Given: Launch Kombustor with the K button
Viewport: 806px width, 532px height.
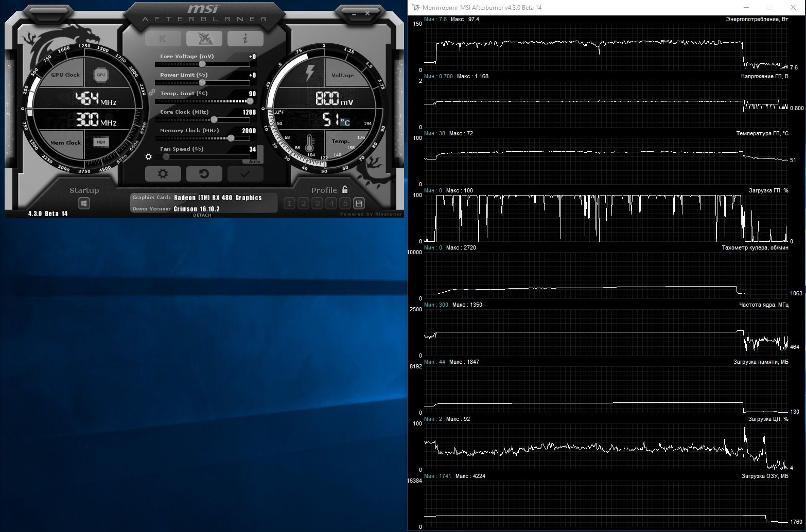Looking at the screenshot, I should [163, 39].
